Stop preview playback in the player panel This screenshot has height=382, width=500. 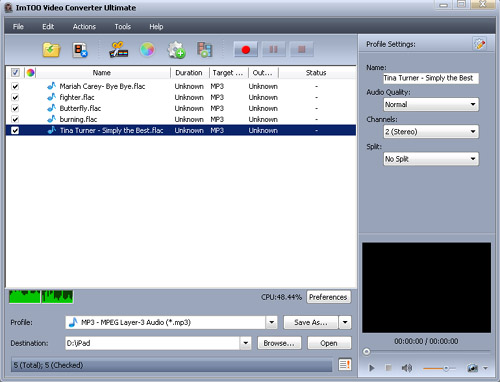pyautogui.click(x=388, y=368)
